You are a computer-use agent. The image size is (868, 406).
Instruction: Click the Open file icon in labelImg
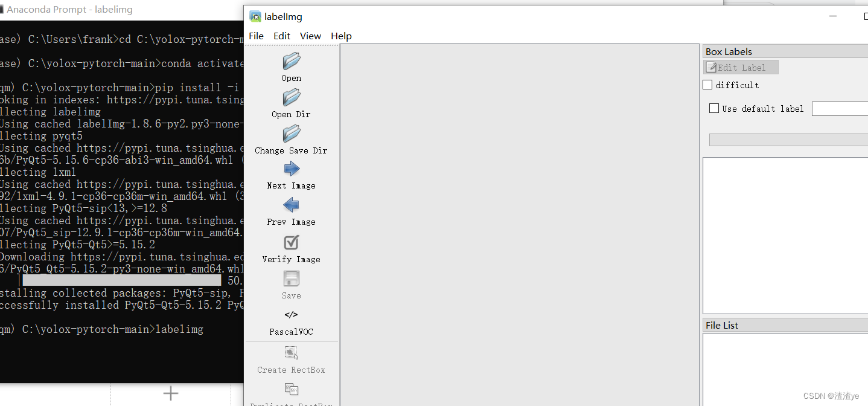(292, 61)
